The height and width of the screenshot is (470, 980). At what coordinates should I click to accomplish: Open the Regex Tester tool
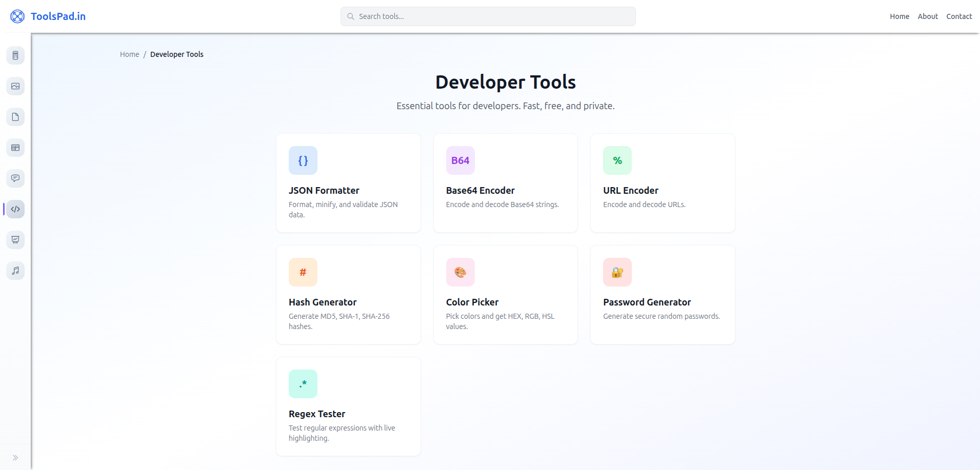pyautogui.click(x=348, y=406)
